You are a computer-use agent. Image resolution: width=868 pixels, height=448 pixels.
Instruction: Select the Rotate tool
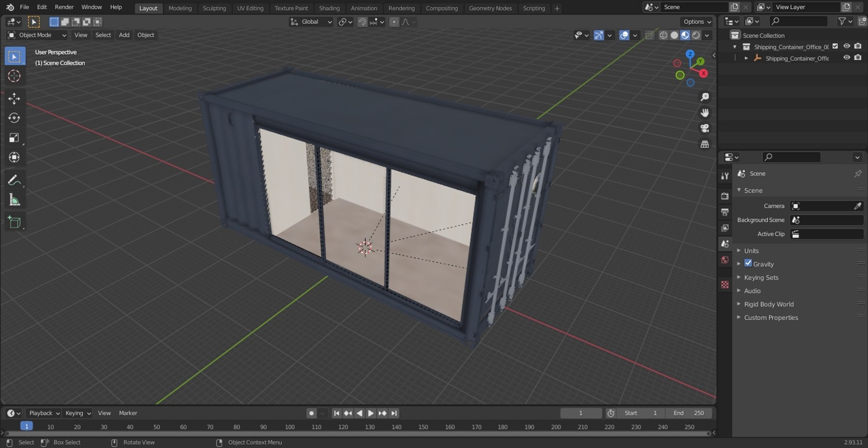(14, 118)
